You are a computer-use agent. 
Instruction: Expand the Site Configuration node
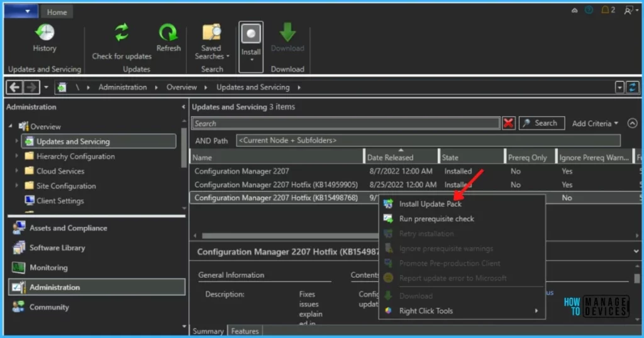[x=16, y=185]
